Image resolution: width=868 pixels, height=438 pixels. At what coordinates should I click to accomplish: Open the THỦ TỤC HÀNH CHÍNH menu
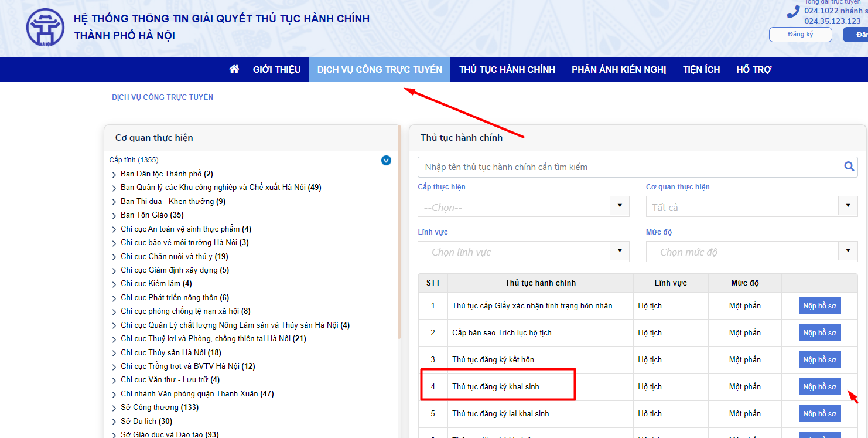coord(506,69)
